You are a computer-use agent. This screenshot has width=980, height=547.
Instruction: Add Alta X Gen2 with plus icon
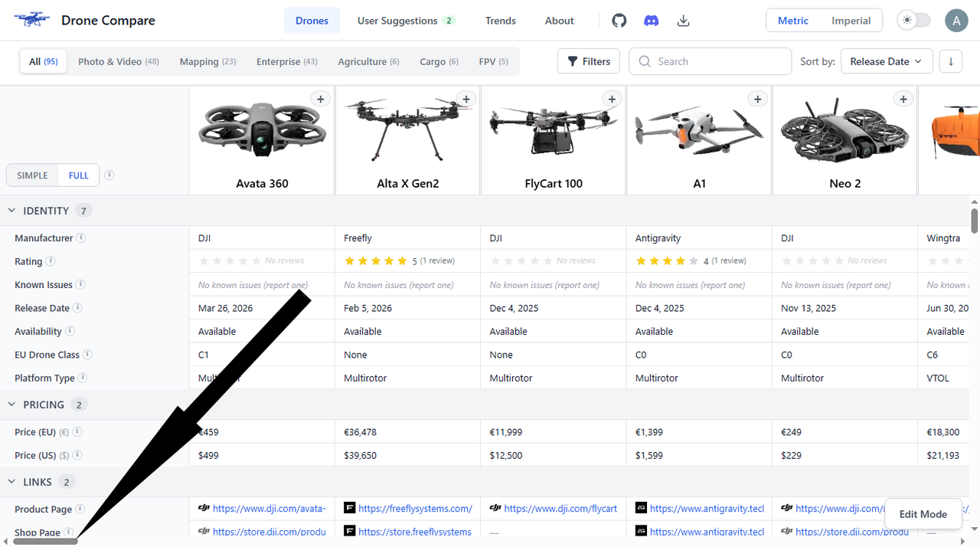465,99
